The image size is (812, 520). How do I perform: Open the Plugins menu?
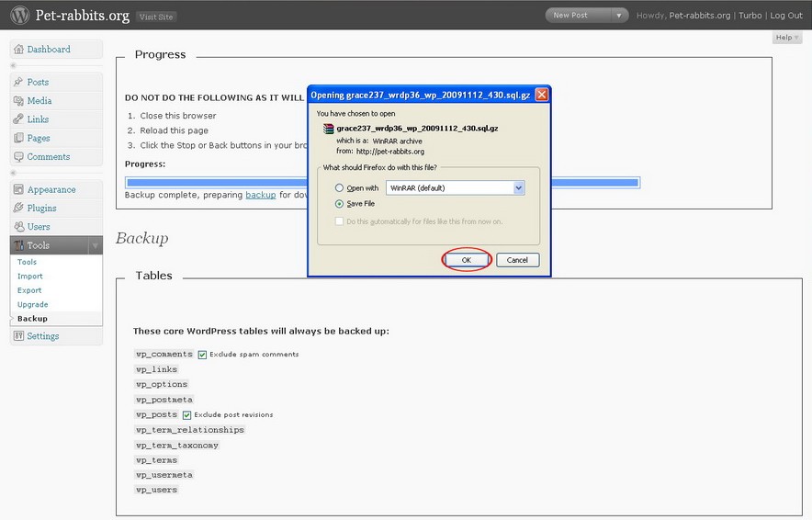[41, 208]
